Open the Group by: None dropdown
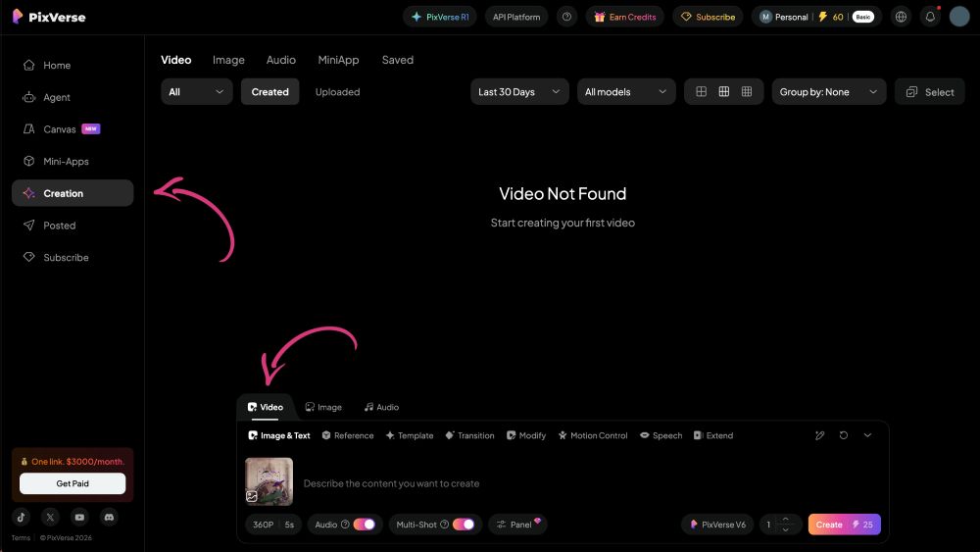Image resolution: width=980 pixels, height=552 pixels. (x=829, y=92)
